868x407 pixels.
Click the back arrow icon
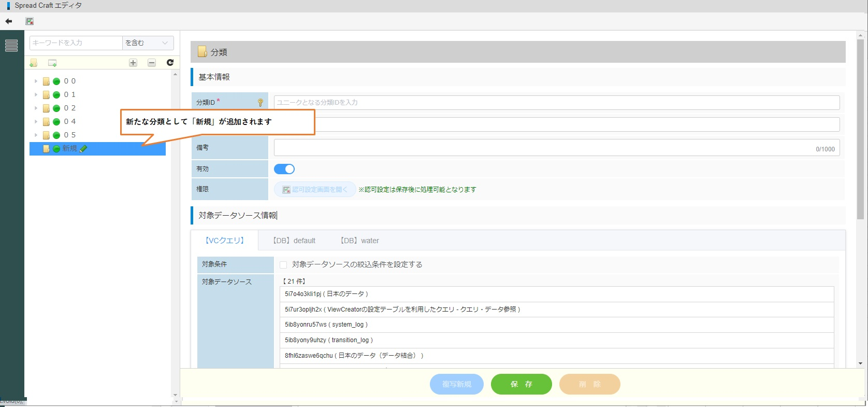[9, 21]
